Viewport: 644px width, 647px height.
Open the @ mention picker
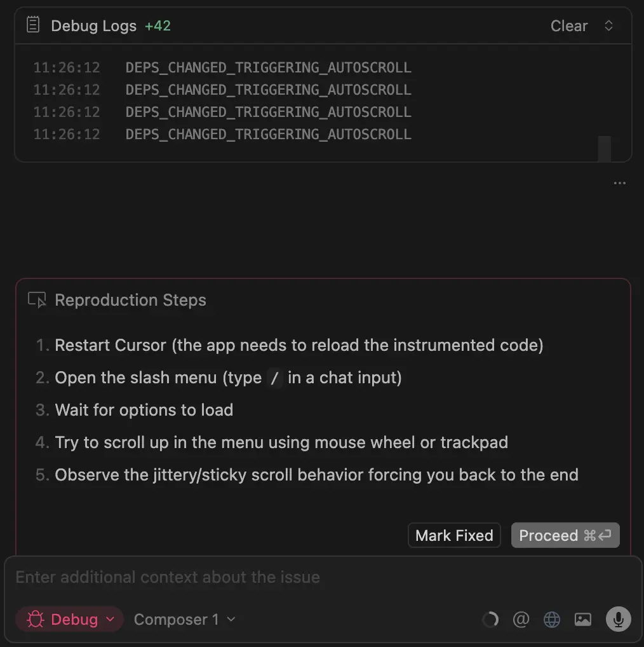pyautogui.click(x=521, y=619)
